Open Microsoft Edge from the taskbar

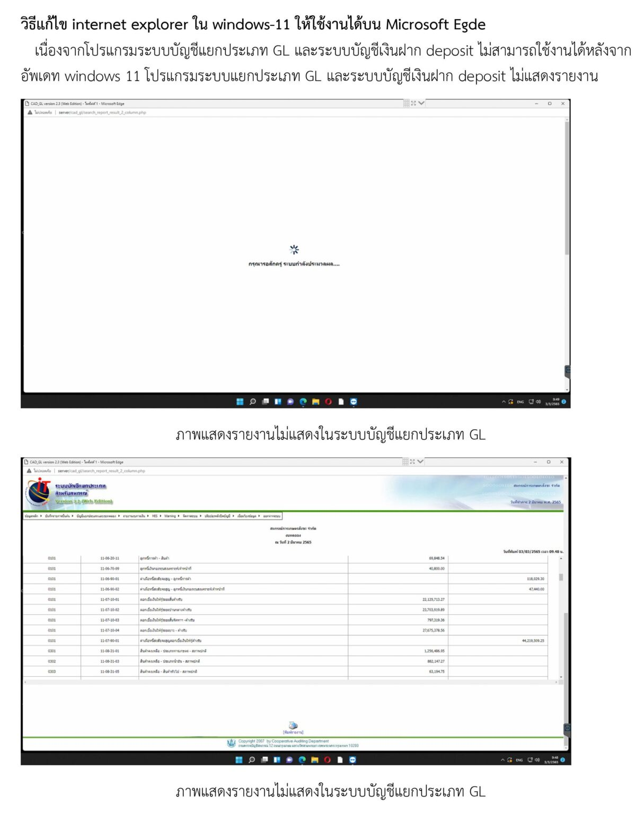pyautogui.click(x=303, y=760)
